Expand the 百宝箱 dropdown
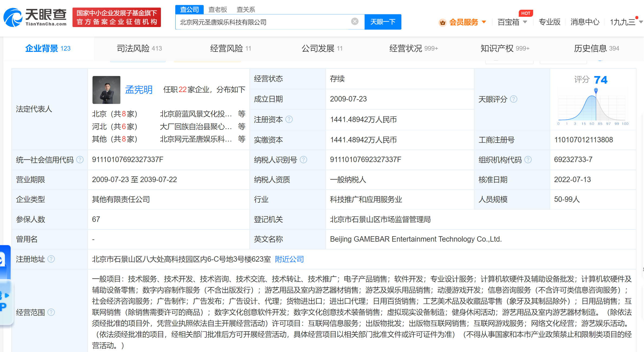 [525, 22]
